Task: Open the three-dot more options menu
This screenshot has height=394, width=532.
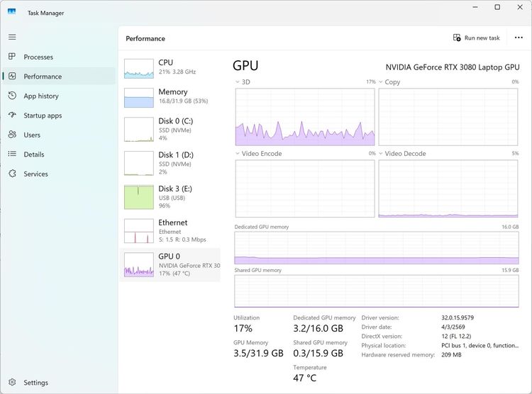Action: [519, 38]
